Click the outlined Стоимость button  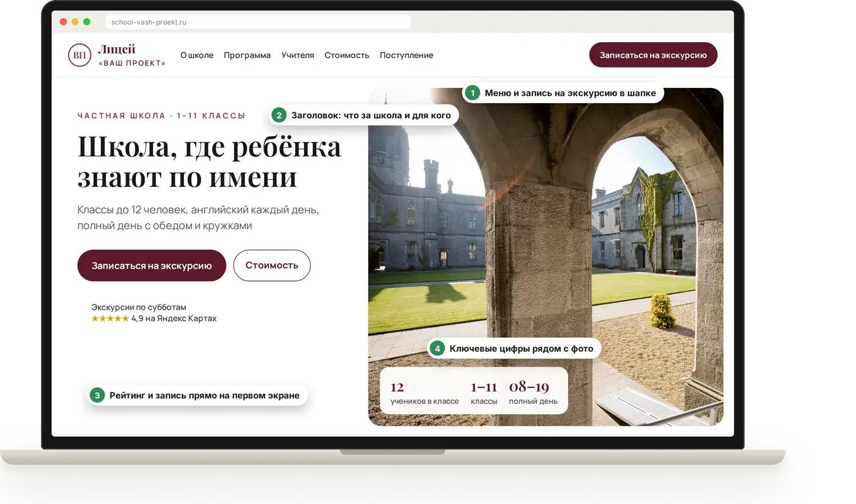[x=272, y=265]
